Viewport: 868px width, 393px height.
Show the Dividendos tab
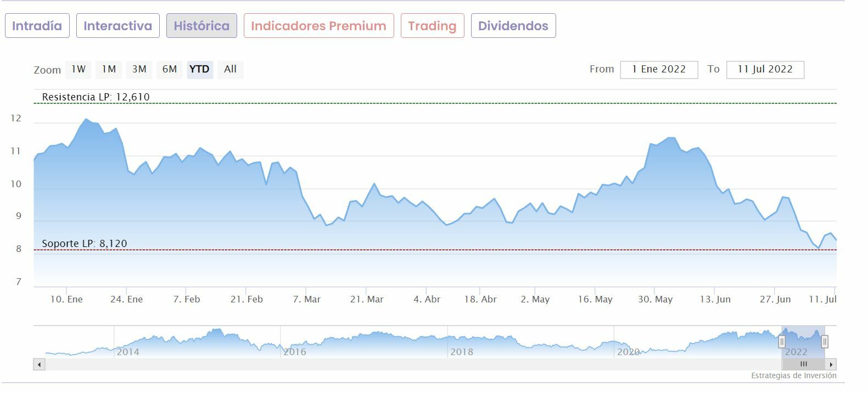point(513,26)
